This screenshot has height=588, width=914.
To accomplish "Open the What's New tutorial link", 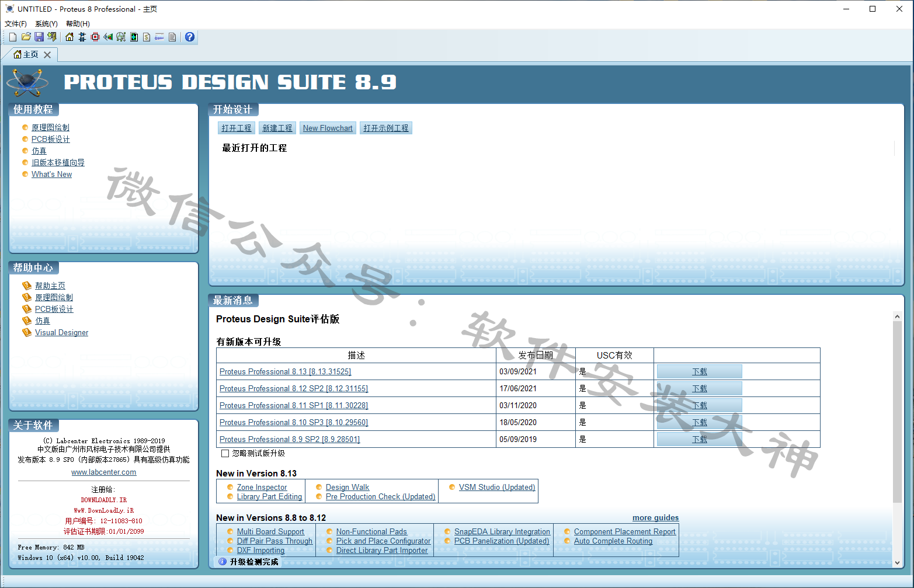I will (51, 174).
